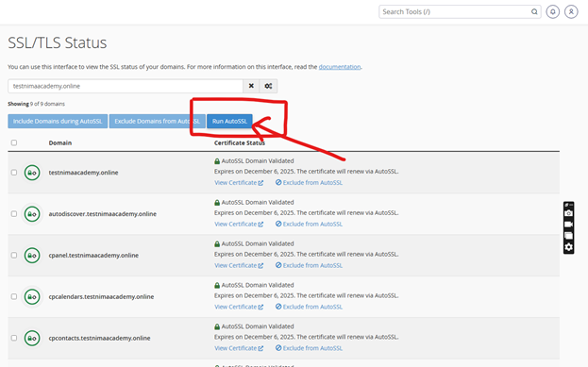The height and width of the screenshot is (367, 588).
Task: Open the gear settings in side widget
Action: [568, 247]
